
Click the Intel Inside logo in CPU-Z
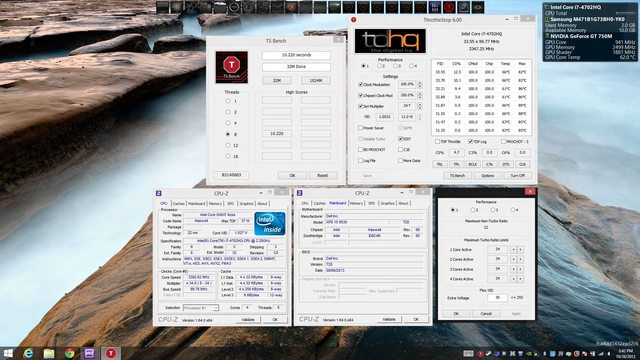tap(269, 224)
